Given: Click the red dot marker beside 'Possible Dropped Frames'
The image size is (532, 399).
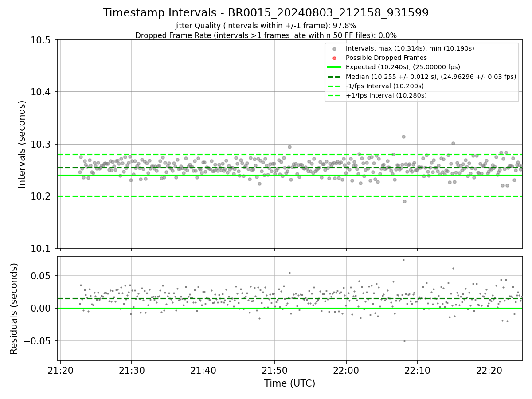Looking at the screenshot, I should coord(335,58).
